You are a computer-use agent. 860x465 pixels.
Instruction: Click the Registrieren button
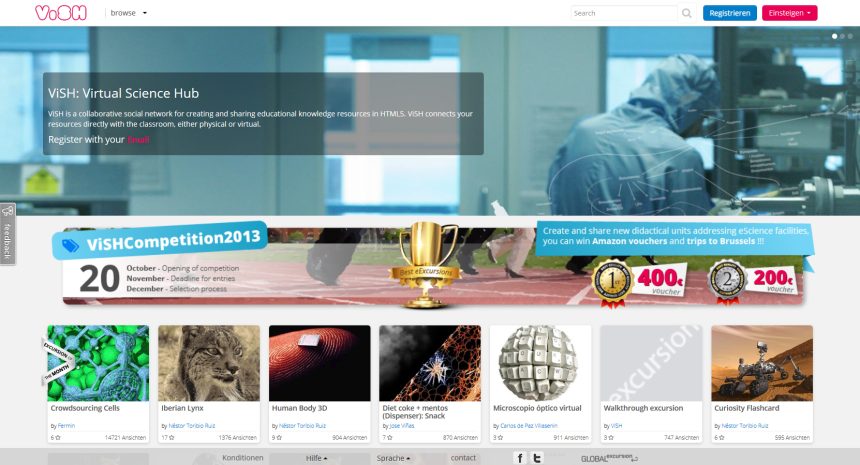pyautogui.click(x=729, y=13)
